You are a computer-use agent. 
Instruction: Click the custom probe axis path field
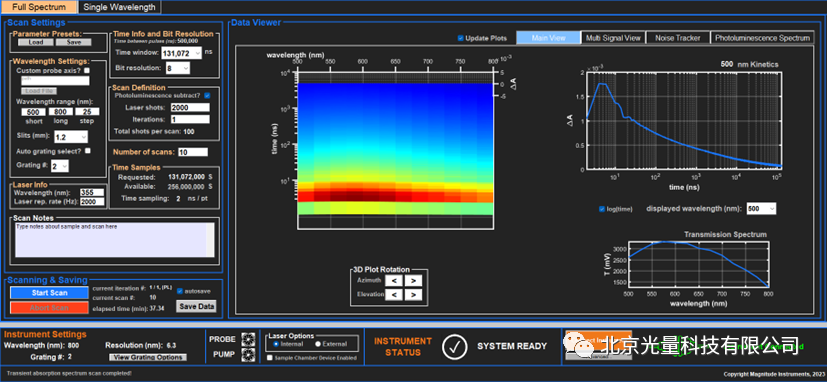[55, 81]
